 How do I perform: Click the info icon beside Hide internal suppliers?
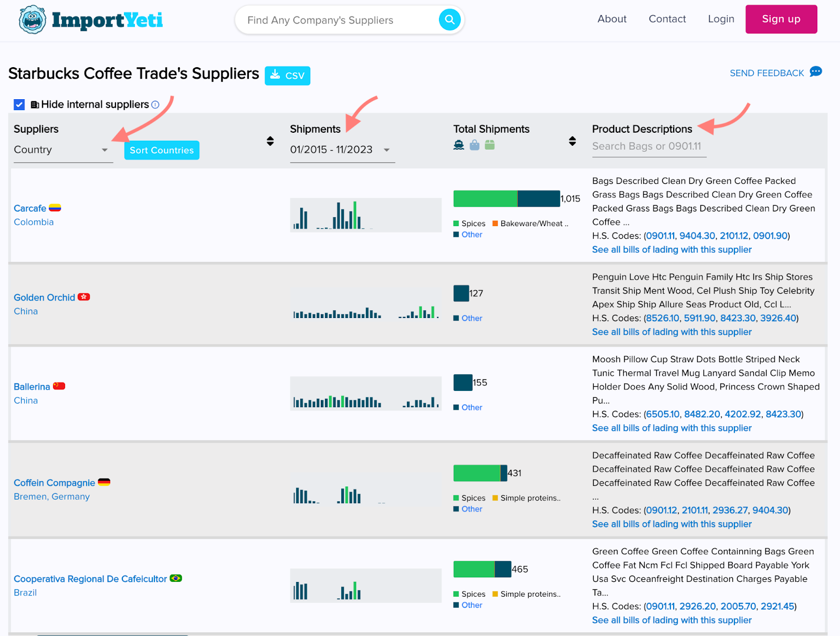tap(155, 104)
